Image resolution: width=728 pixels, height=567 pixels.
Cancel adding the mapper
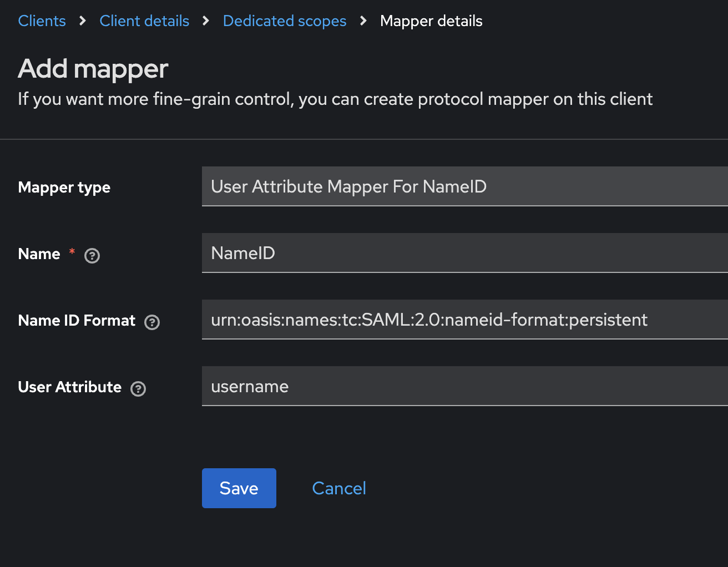click(x=339, y=488)
